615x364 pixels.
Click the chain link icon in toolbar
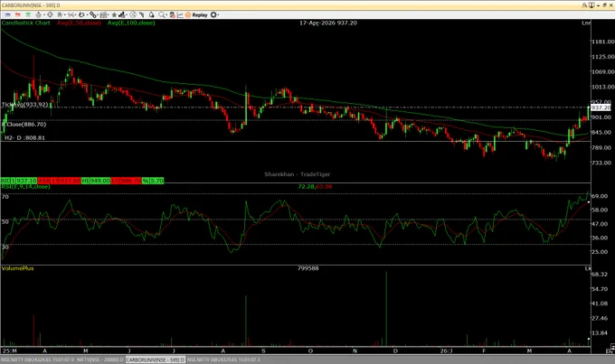(92, 14)
